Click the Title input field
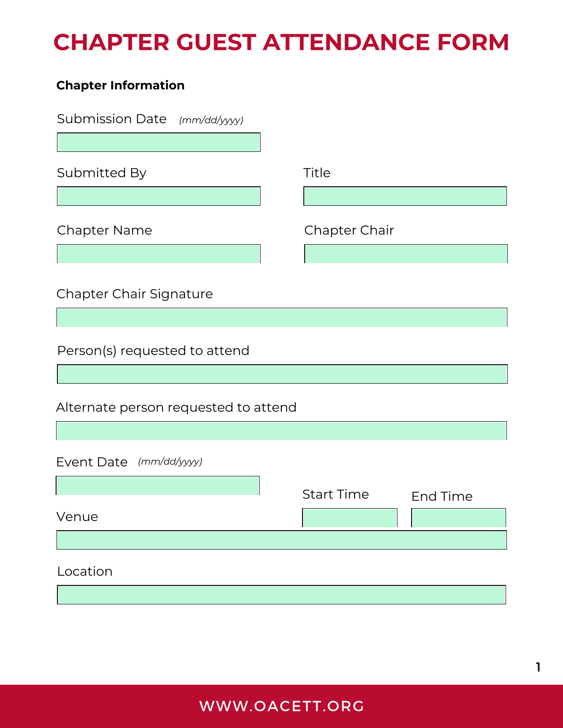Viewport: 563px width, 728px height. [x=405, y=196]
